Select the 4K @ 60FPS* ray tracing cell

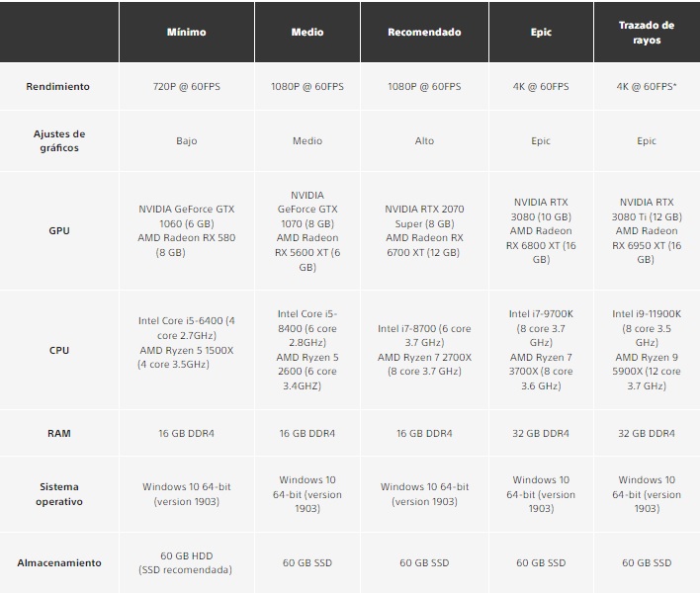coord(647,87)
